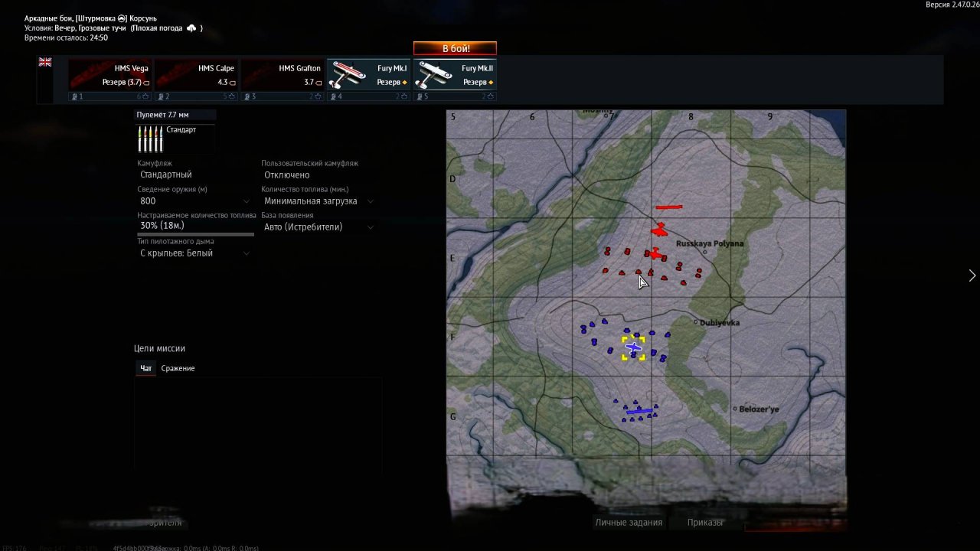Switch to the Сражение tab
The image size is (980, 551).
coord(178,368)
